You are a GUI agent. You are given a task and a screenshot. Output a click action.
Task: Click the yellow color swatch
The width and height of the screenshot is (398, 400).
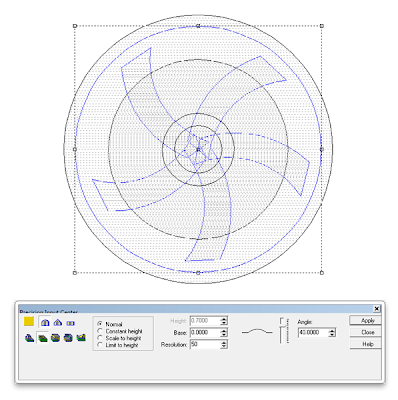(29, 322)
